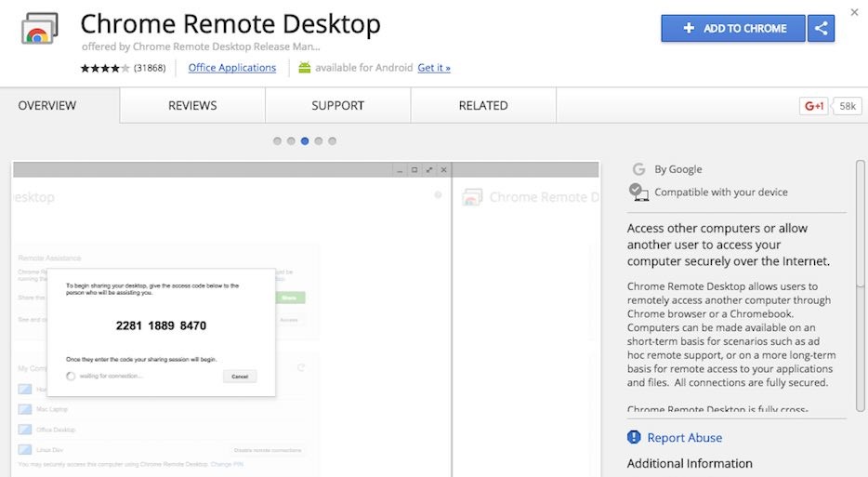Open the Related tab
The width and height of the screenshot is (868, 477).
pyautogui.click(x=483, y=105)
